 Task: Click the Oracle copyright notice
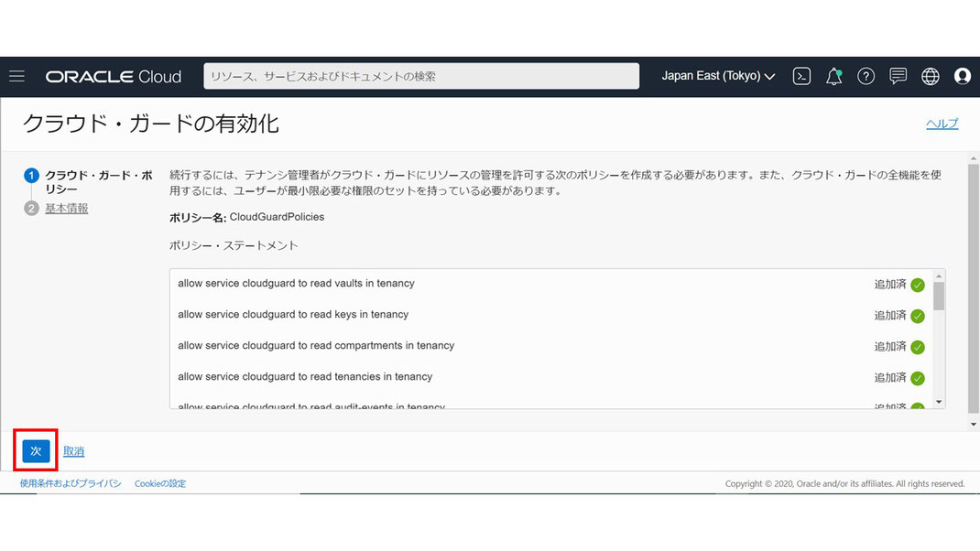click(845, 483)
